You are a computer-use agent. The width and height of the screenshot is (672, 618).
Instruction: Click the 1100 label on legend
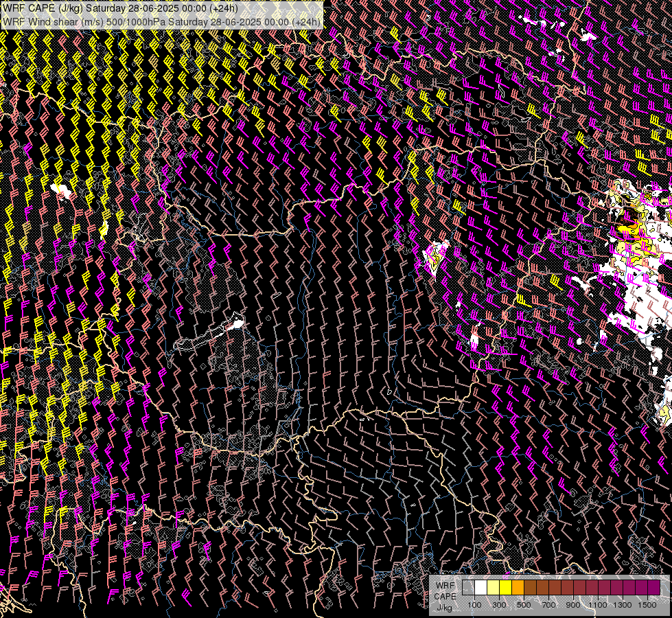597,605
